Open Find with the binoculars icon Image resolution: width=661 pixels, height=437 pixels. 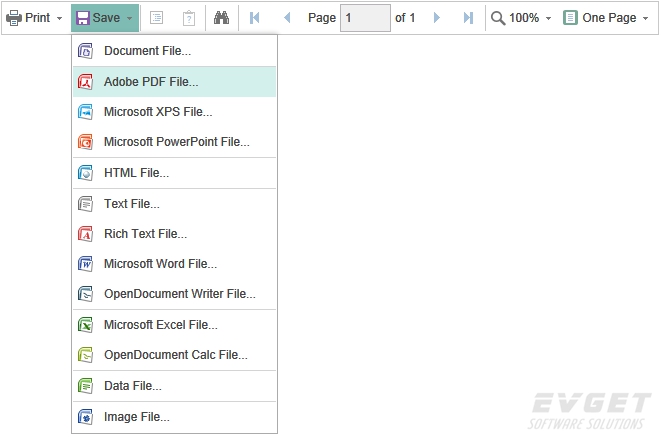click(221, 18)
